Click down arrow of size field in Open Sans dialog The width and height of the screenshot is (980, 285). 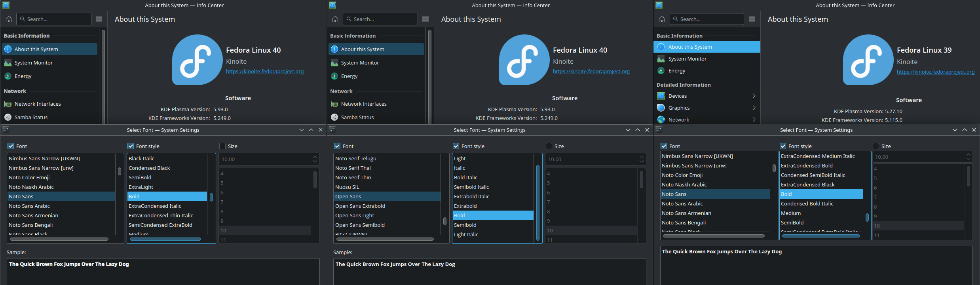642,161
